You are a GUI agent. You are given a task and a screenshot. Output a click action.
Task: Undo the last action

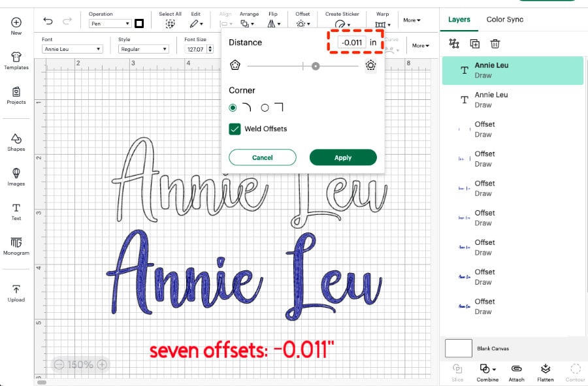pyautogui.click(x=48, y=21)
